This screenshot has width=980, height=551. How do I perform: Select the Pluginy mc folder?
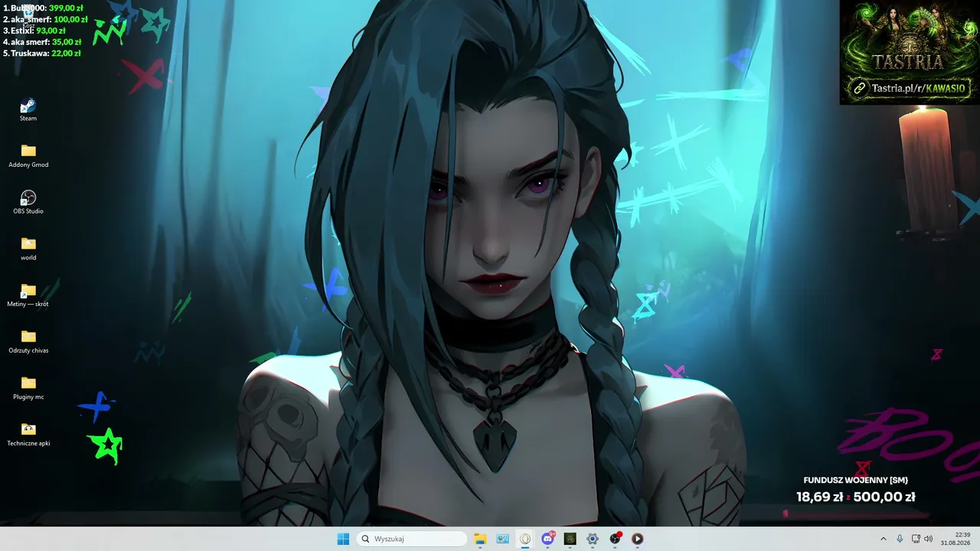(28, 388)
